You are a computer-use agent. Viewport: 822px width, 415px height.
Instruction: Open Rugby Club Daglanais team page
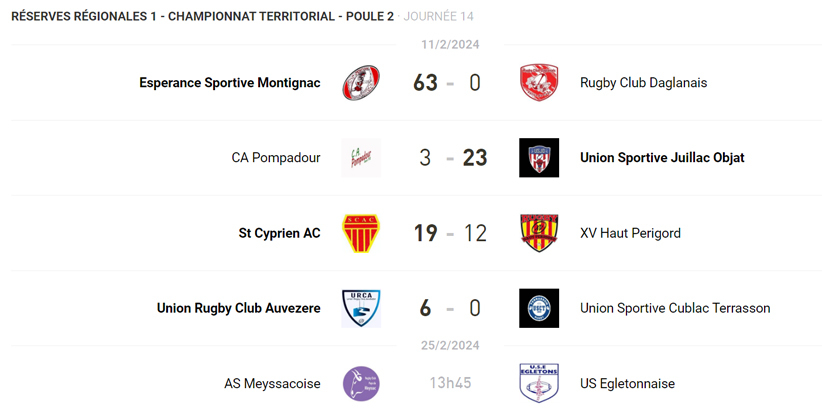tap(643, 83)
